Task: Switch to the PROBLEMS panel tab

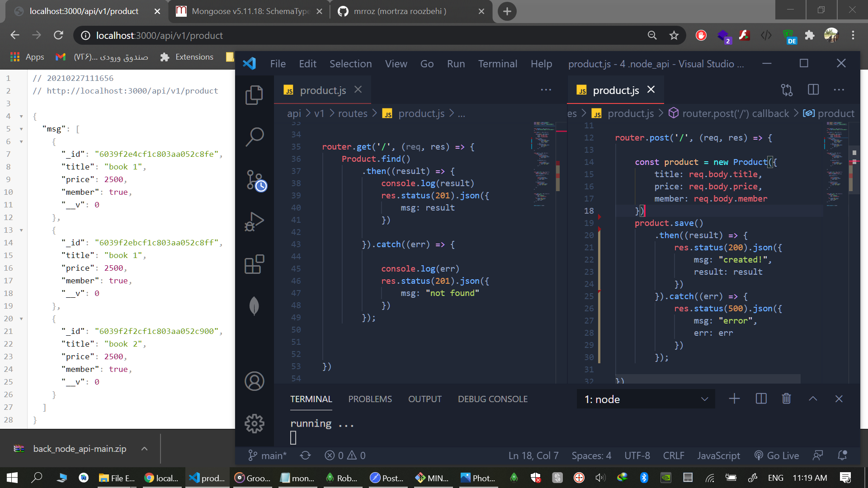Action: (x=370, y=399)
